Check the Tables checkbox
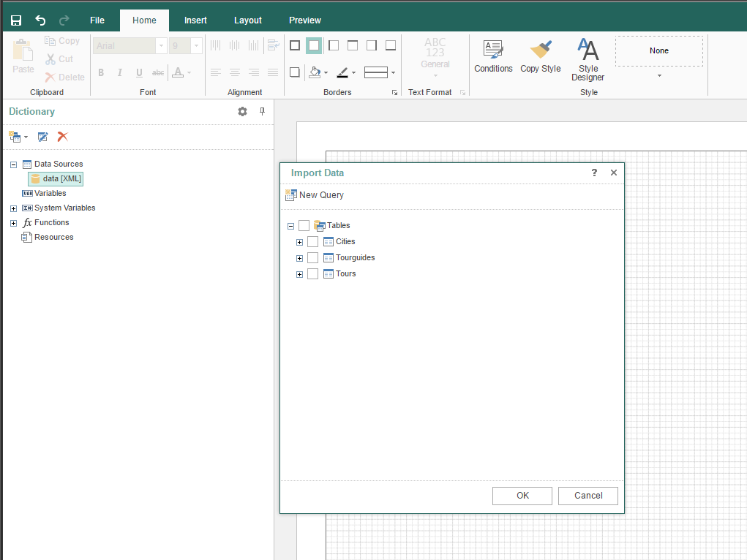Viewport: 747px width, 560px height. 304,225
